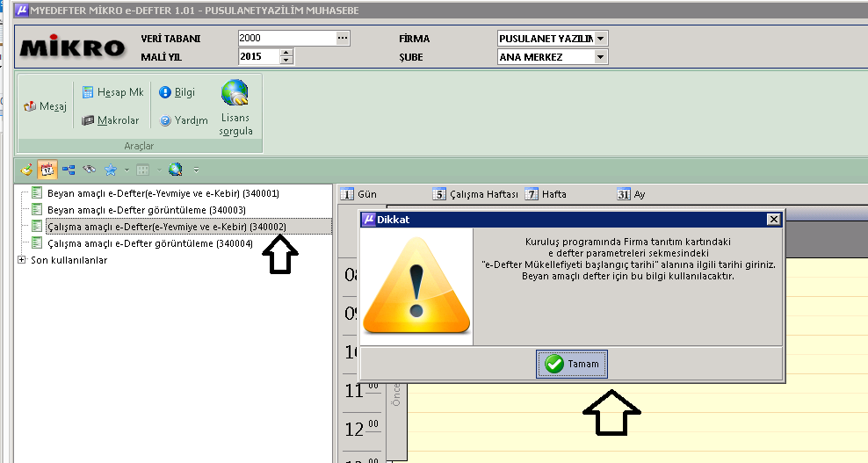
Task: Switch to the Hafta calendar view
Action: point(546,194)
